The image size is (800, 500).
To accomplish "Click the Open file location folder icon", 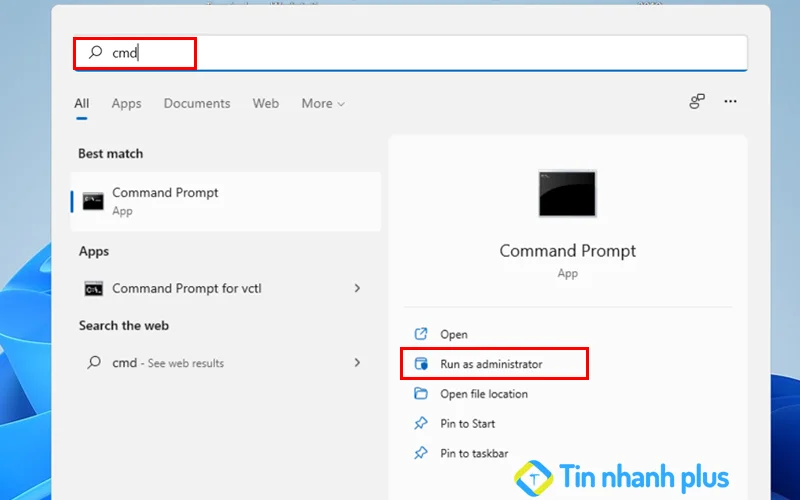I will point(421,393).
